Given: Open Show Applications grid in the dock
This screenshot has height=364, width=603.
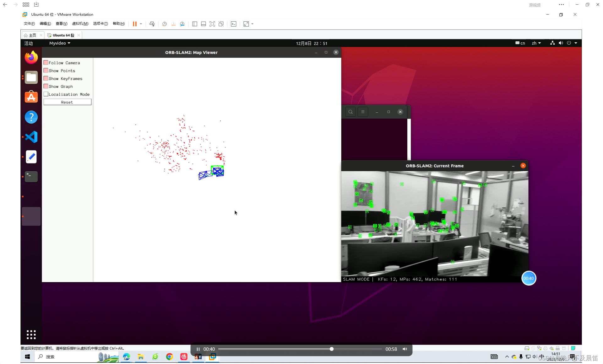Looking at the screenshot, I should coord(31,335).
